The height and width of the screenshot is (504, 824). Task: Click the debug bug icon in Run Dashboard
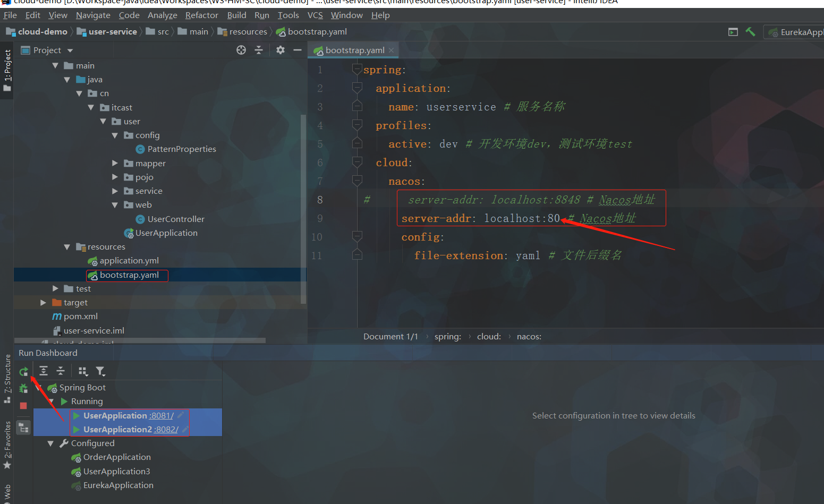23,389
